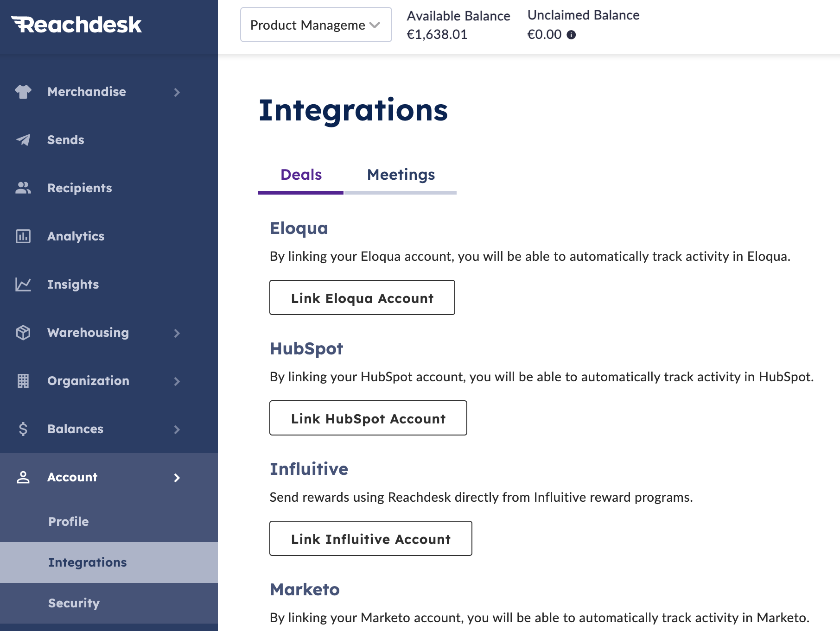Viewport: 840px width, 631px height.
Task: Click the Eloqua section heading
Action: coord(299,228)
